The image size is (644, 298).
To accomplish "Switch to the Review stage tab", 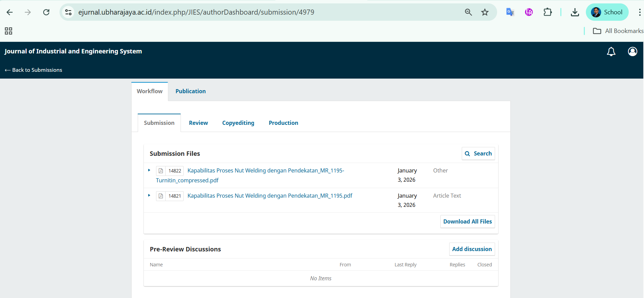I will coord(198,123).
